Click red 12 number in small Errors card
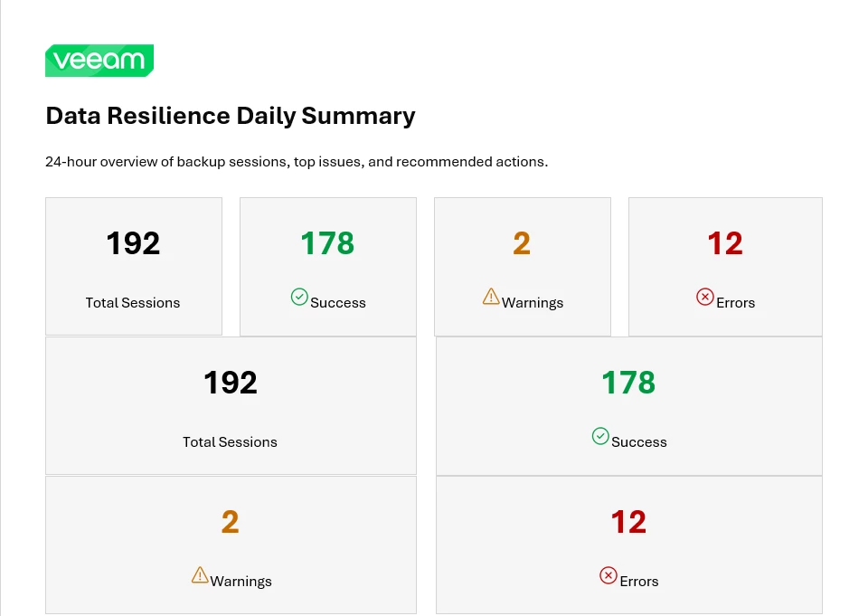Screen dimensions: 868x616 coord(725,243)
